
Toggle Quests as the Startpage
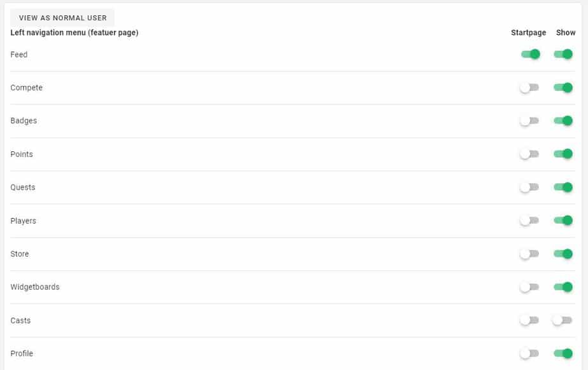pos(529,188)
